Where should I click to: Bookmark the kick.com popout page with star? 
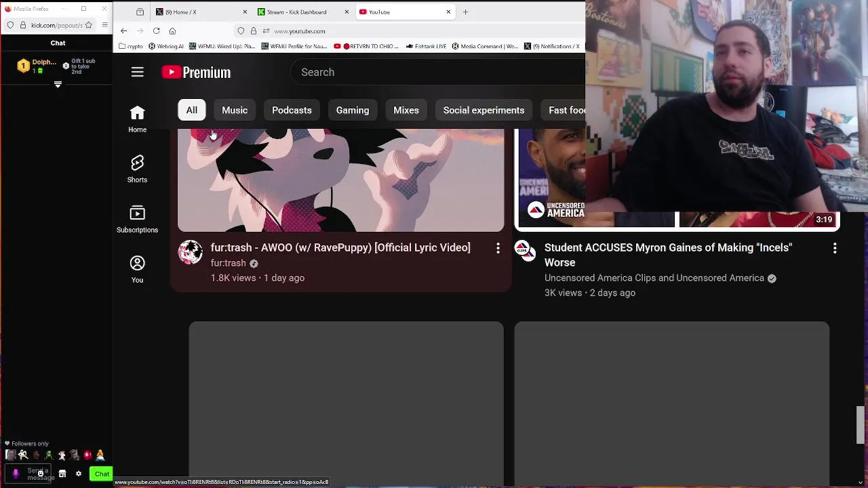89,25
